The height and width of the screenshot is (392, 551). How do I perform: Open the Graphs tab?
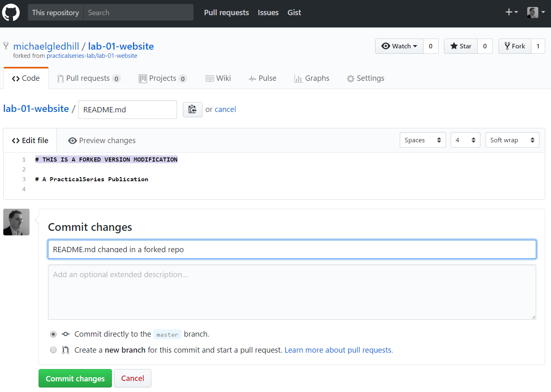coord(312,78)
